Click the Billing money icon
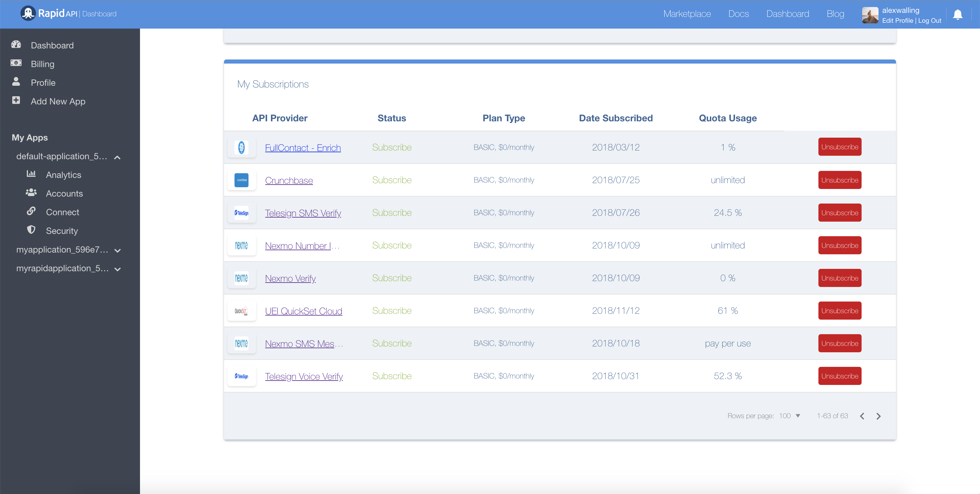Screen dimensions: 980x494 point(16,63)
